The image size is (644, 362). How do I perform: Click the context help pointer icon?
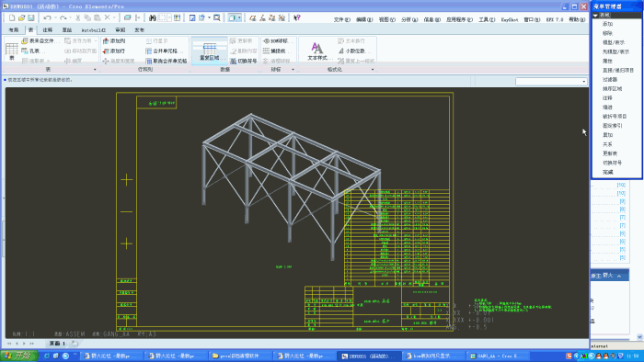point(297,17)
